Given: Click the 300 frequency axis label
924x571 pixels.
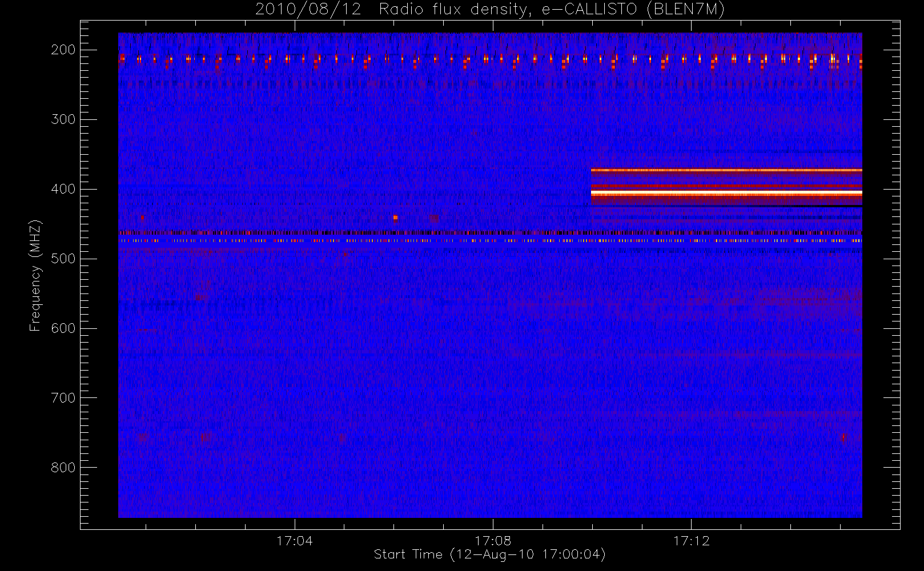Looking at the screenshot, I should 63,119.
